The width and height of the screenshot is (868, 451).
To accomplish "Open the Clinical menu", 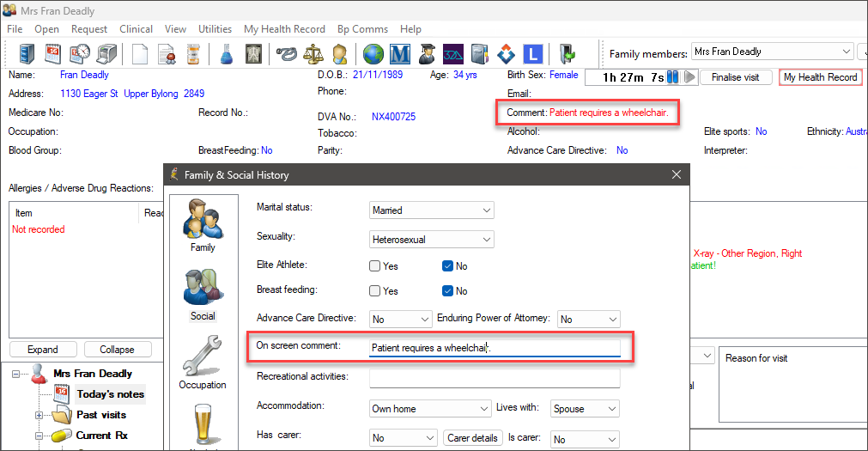I will click(136, 29).
